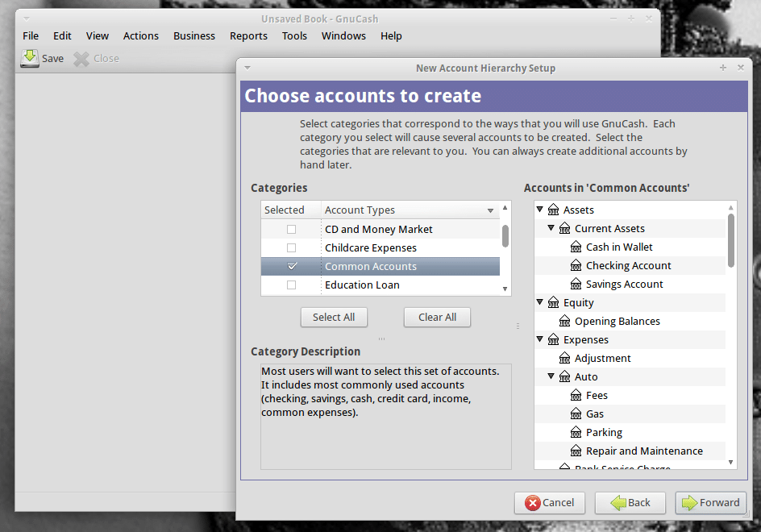Go Forward to the next setup page
This screenshot has width=761, height=532.
click(x=710, y=503)
